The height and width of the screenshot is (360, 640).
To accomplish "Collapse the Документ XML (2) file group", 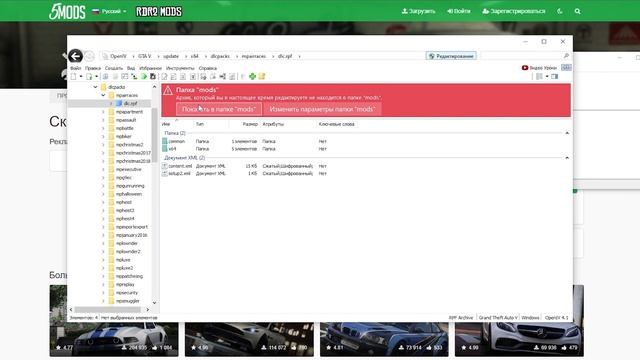I will tap(567, 158).
